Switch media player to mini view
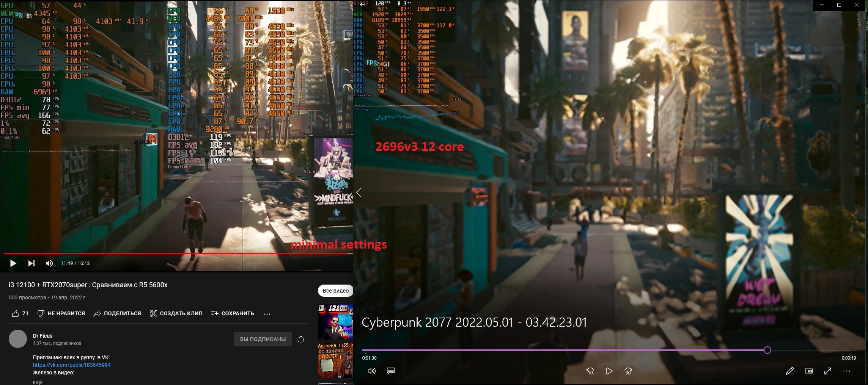 809,371
